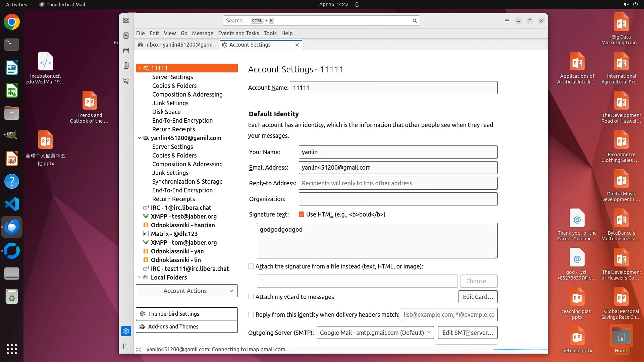This screenshot has height=362, width=644.
Task: Collapse the spaces toolbar arrow icon
Action: tap(126, 346)
